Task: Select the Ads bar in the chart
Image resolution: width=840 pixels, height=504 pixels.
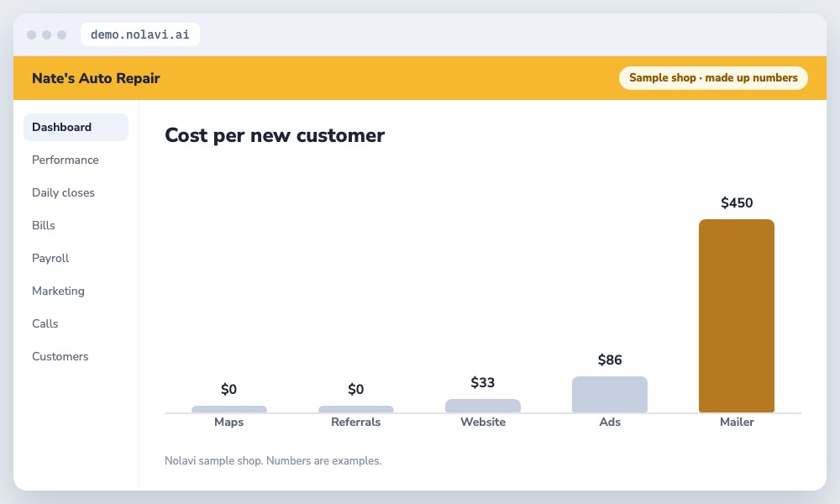Action: coord(610,394)
